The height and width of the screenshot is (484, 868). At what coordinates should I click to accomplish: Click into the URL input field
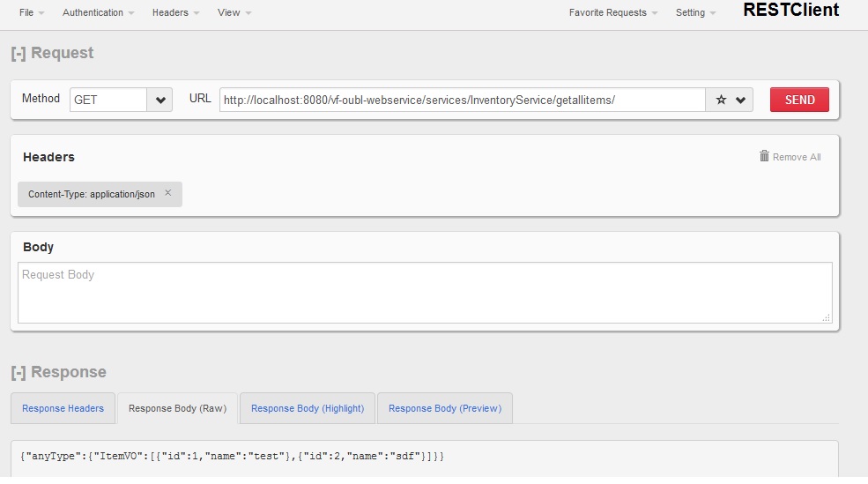[462, 100]
